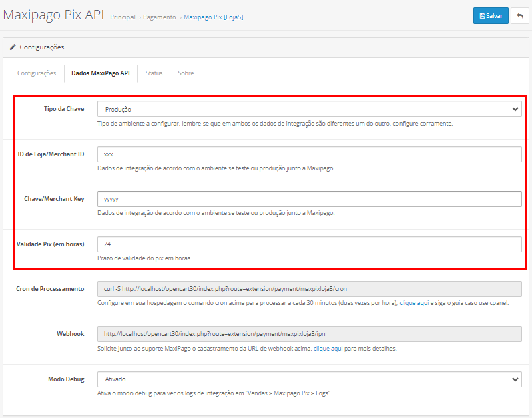Open the Maxipago Pix [Loja5] breadcrumb
This screenshot has width=532, height=418.
point(214,17)
